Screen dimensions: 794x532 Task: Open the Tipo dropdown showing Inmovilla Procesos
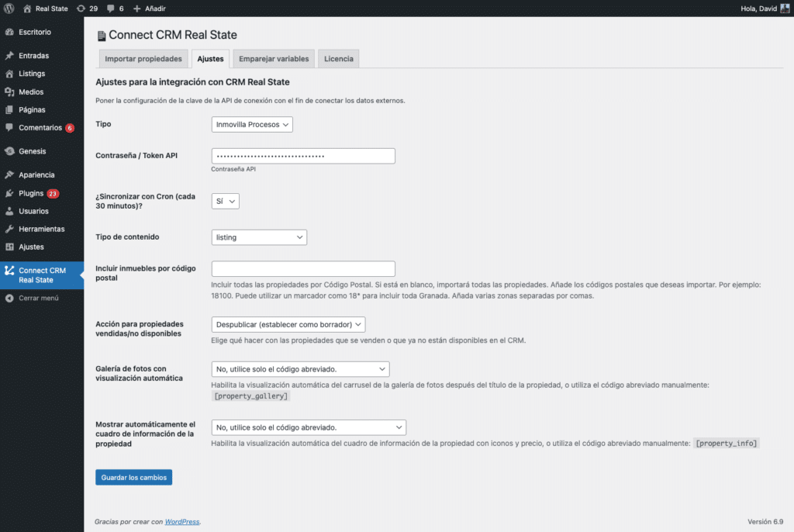click(251, 123)
